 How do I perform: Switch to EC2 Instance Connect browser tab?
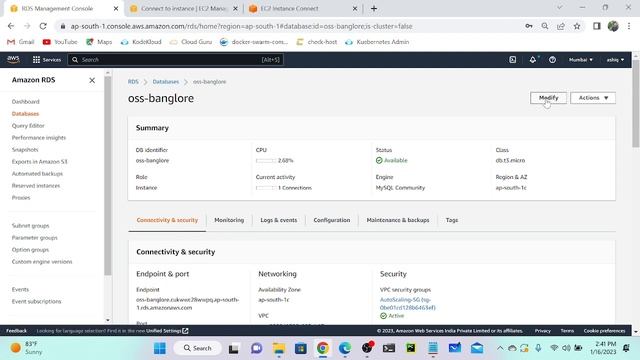point(304,9)
